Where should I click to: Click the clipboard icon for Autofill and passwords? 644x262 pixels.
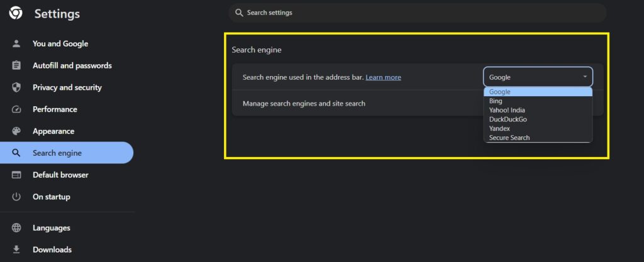coord(16,65)
